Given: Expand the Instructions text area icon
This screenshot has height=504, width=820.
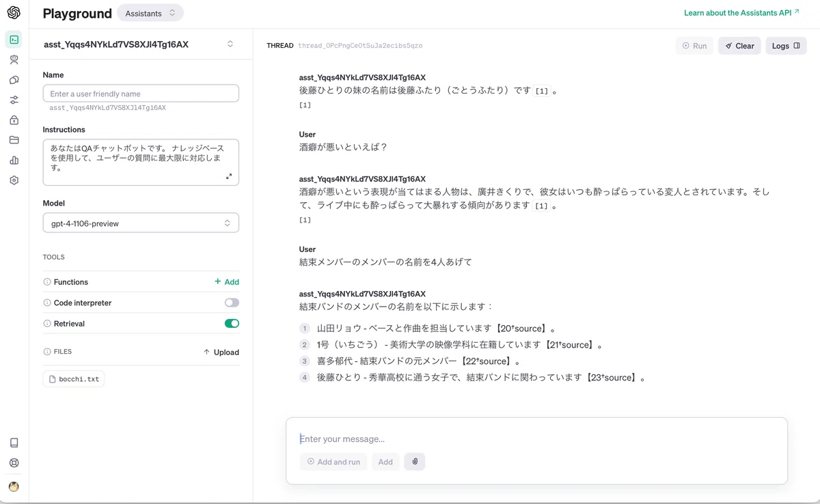Looking at the screenshot, I should coord(229,176).
